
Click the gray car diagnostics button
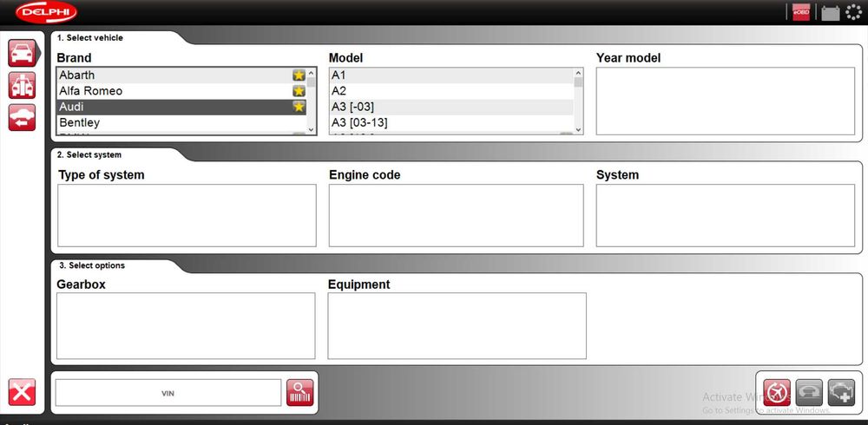click(x=809, y=393)
